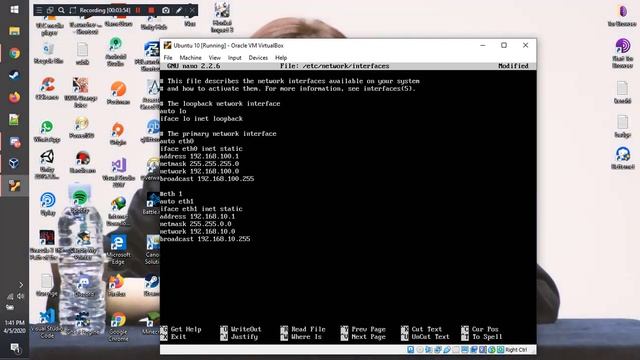Open Steam from the taskbar
640x360 pixels.
point(14,76)
